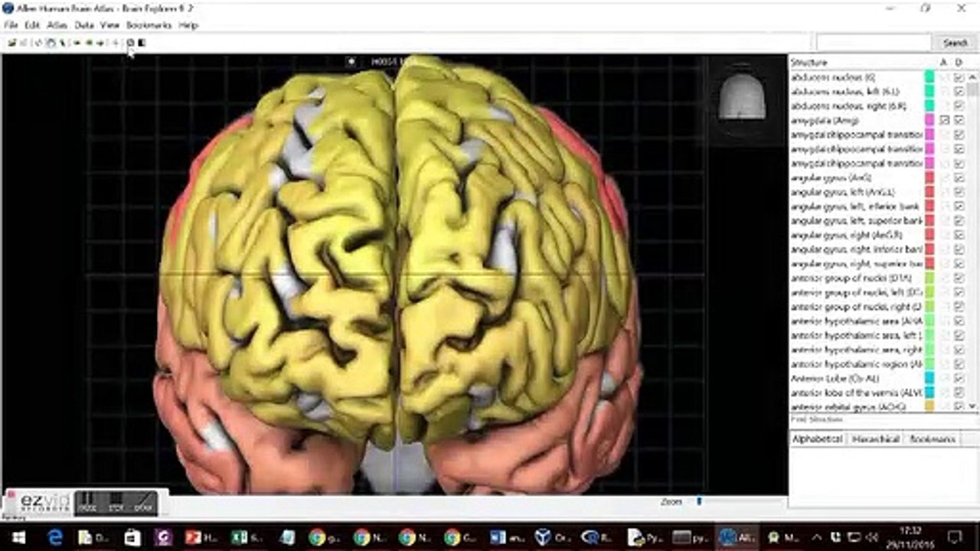
Task: Click the Find Structure input field
Action: tap(884, 419)
